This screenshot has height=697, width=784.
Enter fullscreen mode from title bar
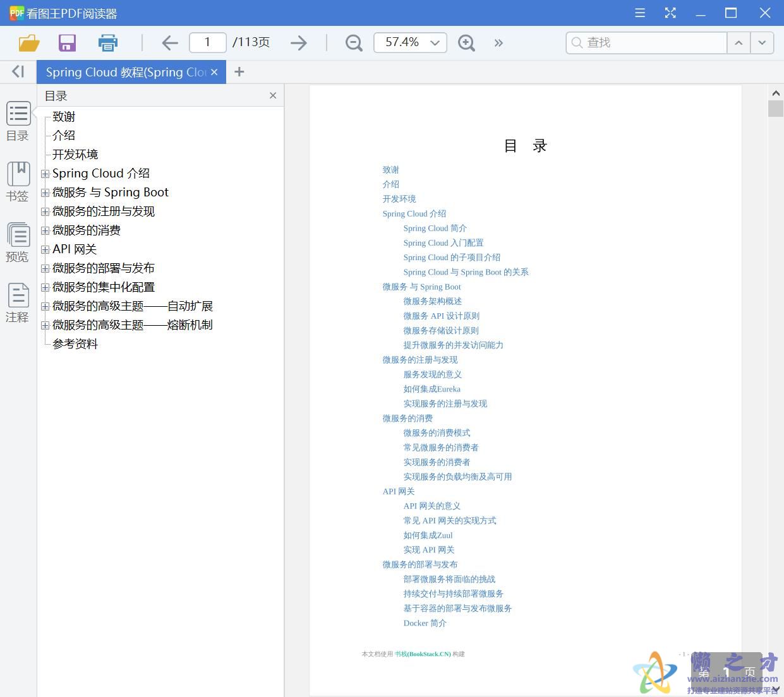[x=670, y=13]
